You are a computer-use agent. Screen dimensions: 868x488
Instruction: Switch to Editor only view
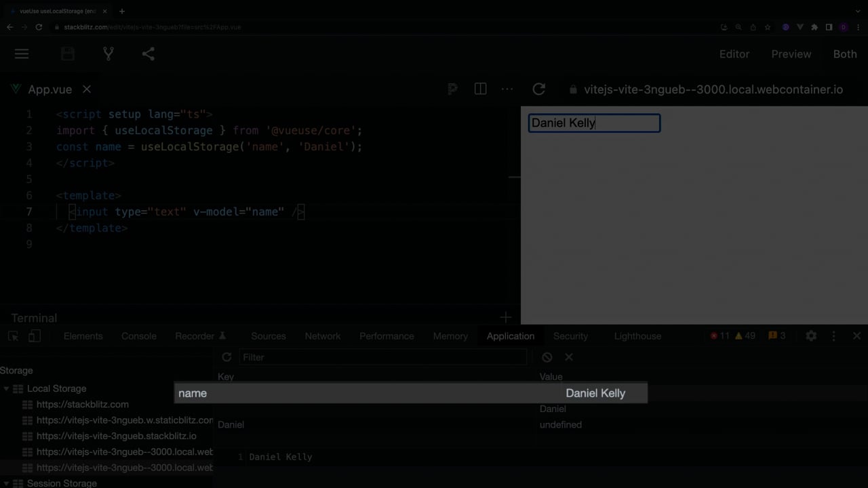click(734, 54)
